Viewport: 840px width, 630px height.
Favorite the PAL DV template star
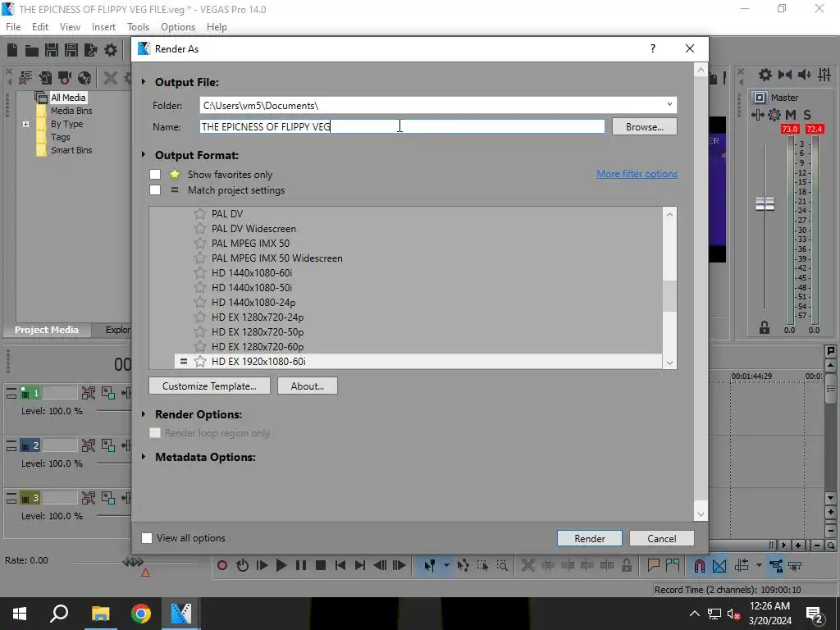pyautogui.click(x=200, y=214)
